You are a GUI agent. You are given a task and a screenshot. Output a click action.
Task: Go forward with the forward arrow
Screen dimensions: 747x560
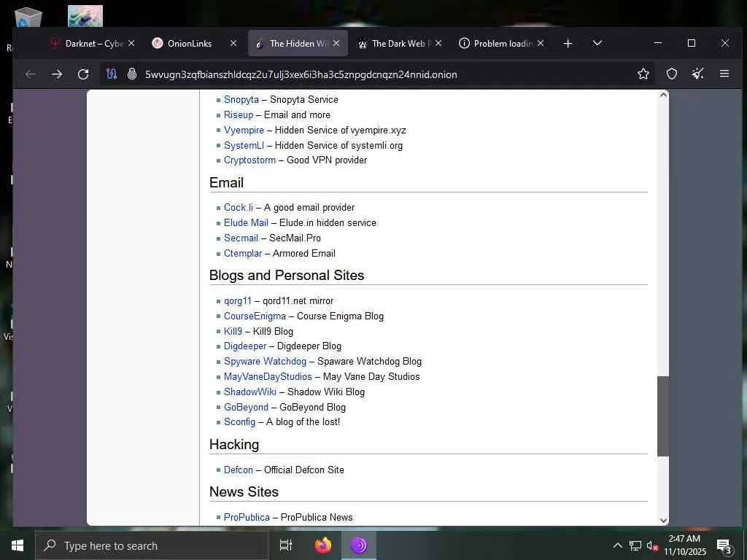(57, 74)
